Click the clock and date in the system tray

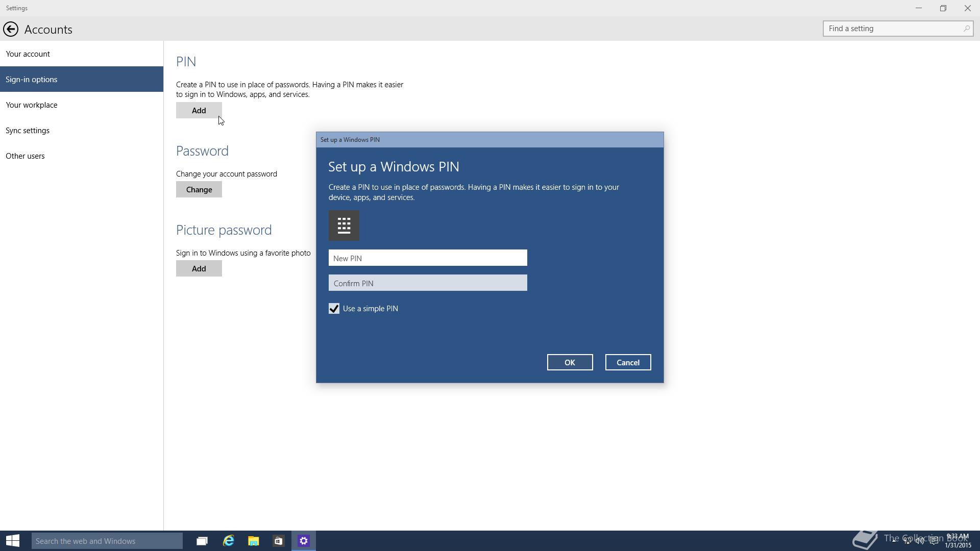click(958, 541)
